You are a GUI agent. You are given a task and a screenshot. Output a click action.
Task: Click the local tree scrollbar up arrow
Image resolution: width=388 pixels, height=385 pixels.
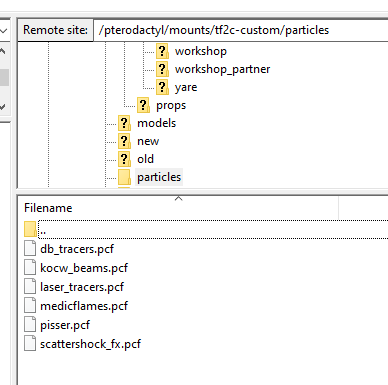pos(3,52)
